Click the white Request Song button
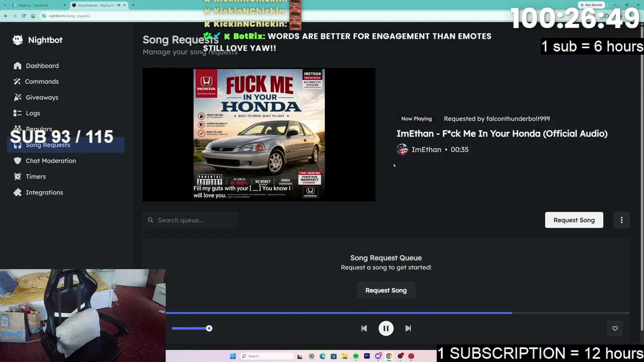 [x=574, y=220]
